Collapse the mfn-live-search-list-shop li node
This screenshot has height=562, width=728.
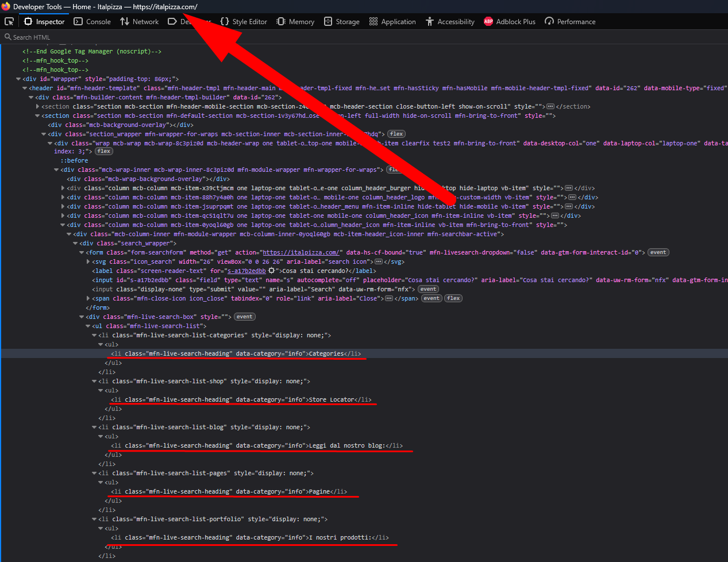point(94,382)
